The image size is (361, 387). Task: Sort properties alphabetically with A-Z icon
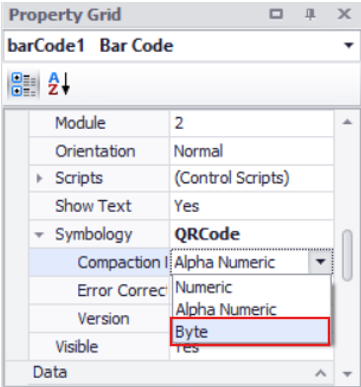pos(59,84)
